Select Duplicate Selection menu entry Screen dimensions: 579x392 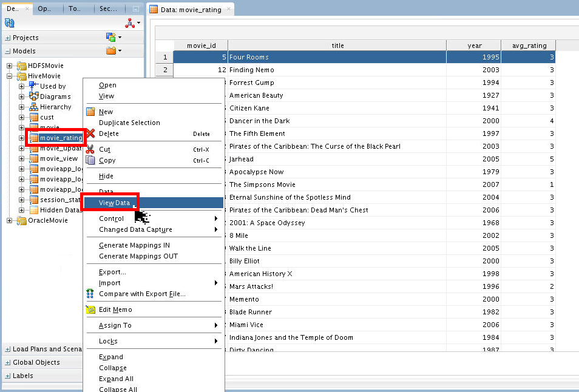click(154, 123)
